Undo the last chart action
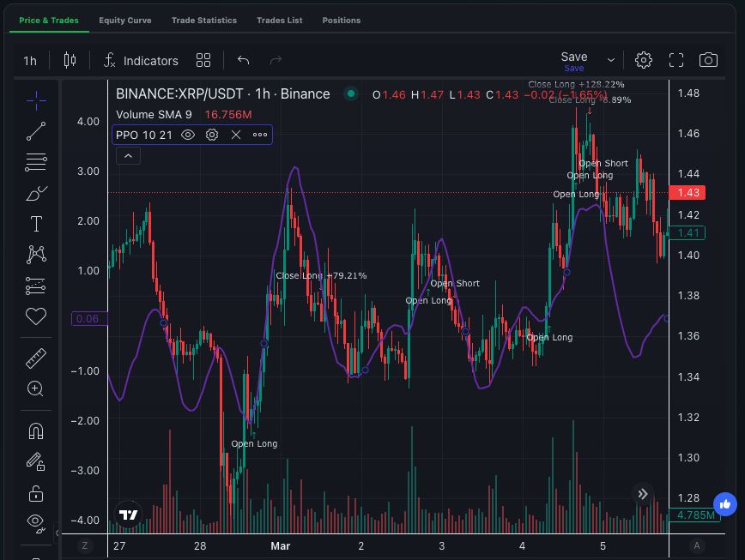Screen dimensions: 745x560 [x=243, y=60]
